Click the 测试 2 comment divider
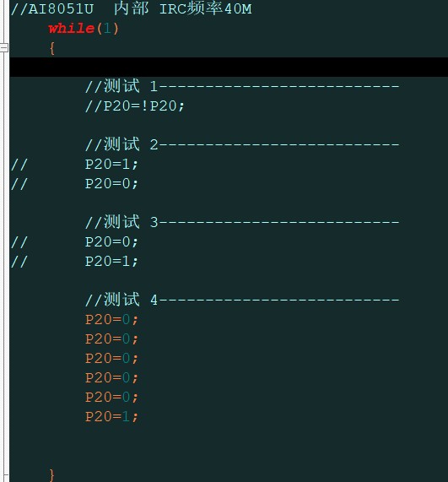This screenshot has height=482, width=448. (242, 144)
